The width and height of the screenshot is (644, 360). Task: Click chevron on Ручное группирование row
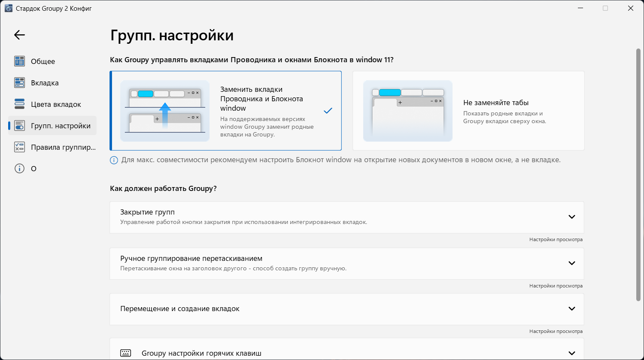coord(572,263)
